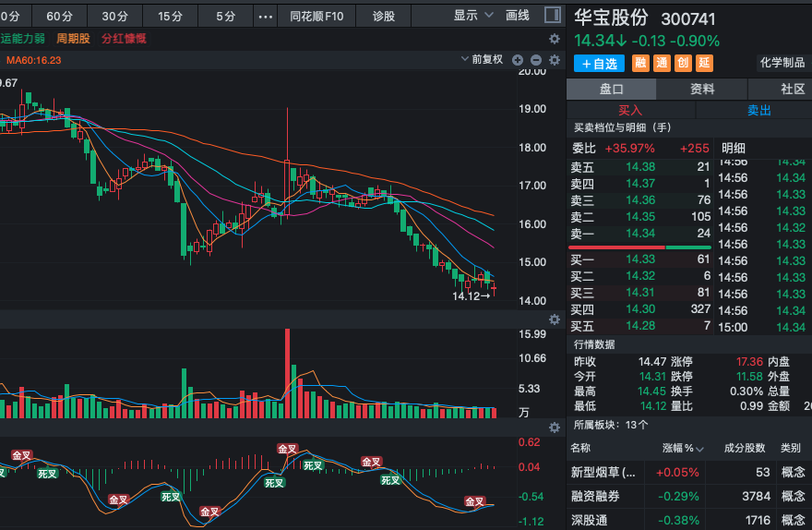This screenshot has width=812, height=530.
Task: Open the 深股通 sector row
Action: (689, 520)
